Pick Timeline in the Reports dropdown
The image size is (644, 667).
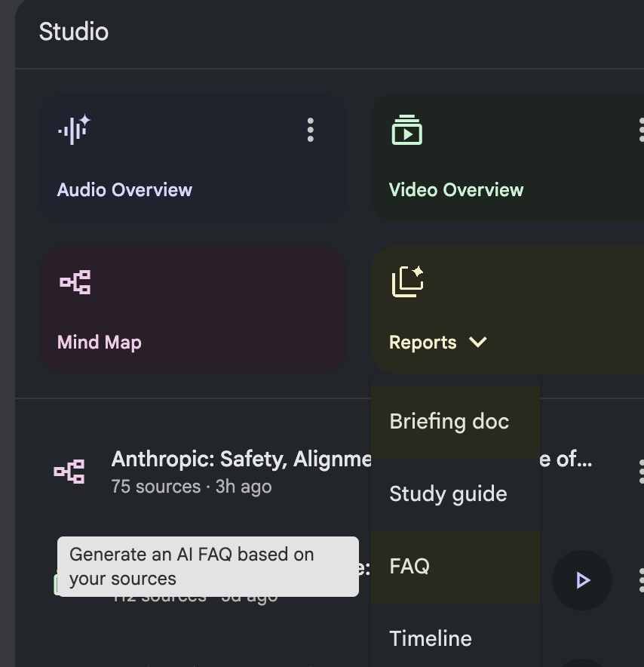tap(431, 638)
